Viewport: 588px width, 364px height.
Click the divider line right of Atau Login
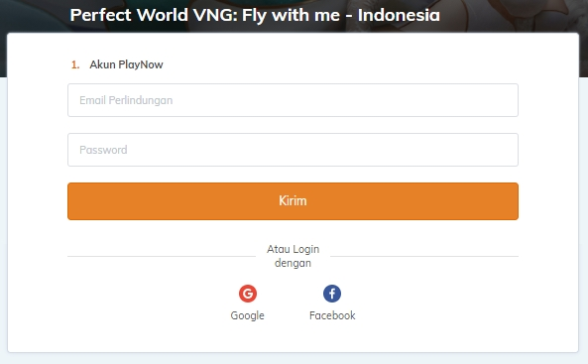[x=424, y=257]
